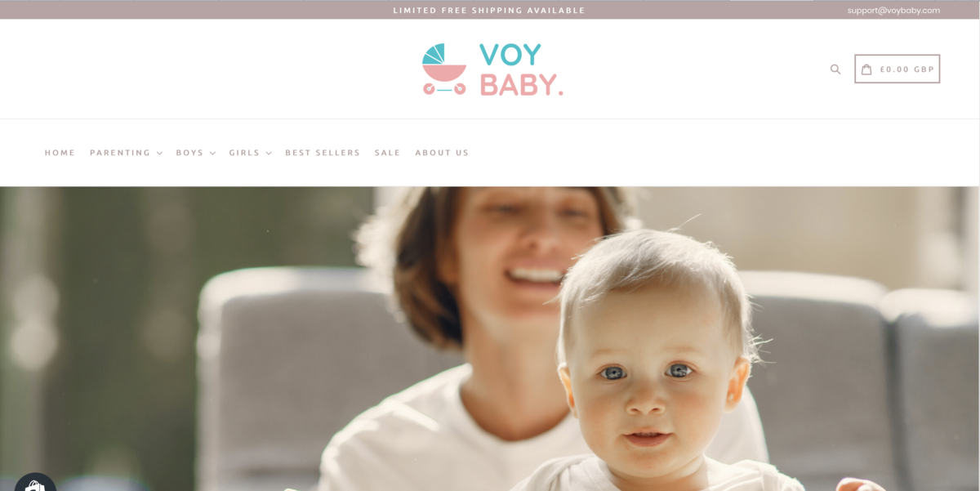Open the round shopping bag badge at bottom-left

point(34,484)
